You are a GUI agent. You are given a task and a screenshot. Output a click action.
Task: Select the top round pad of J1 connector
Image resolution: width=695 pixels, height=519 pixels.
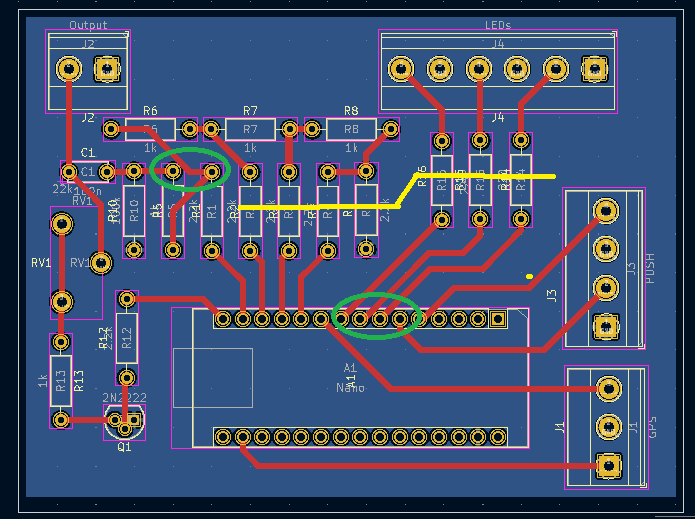pos(609,388)
